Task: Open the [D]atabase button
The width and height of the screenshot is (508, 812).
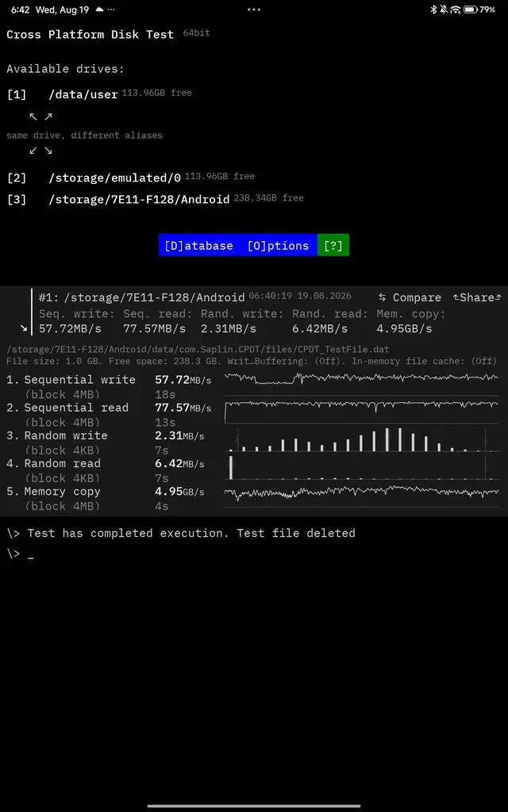Action: point(198,246)
